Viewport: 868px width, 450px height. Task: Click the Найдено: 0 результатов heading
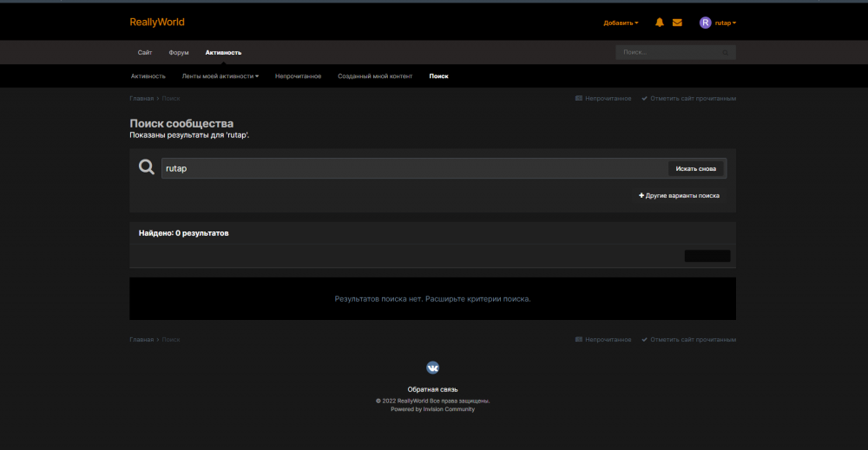pos(183,233)
